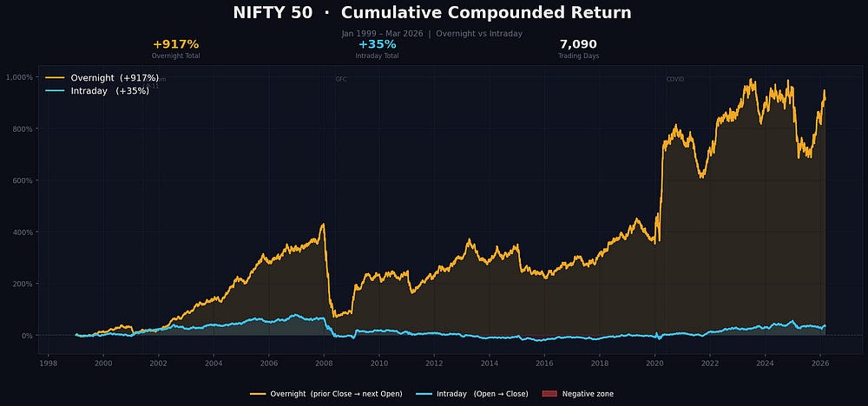The width and height of the screenshot is (868, 406).
Task: Click the orange Overnight swatch in bottom legend
Action: click(258, 394)
